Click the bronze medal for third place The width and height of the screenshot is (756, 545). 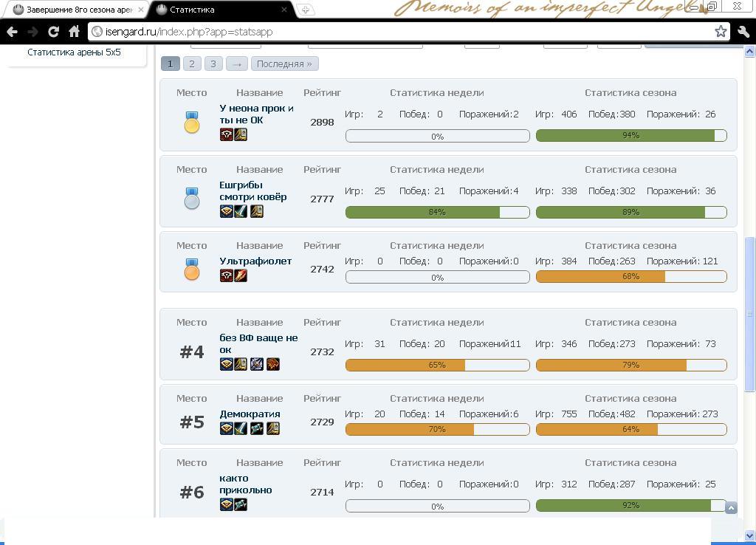tap(192, 269)
